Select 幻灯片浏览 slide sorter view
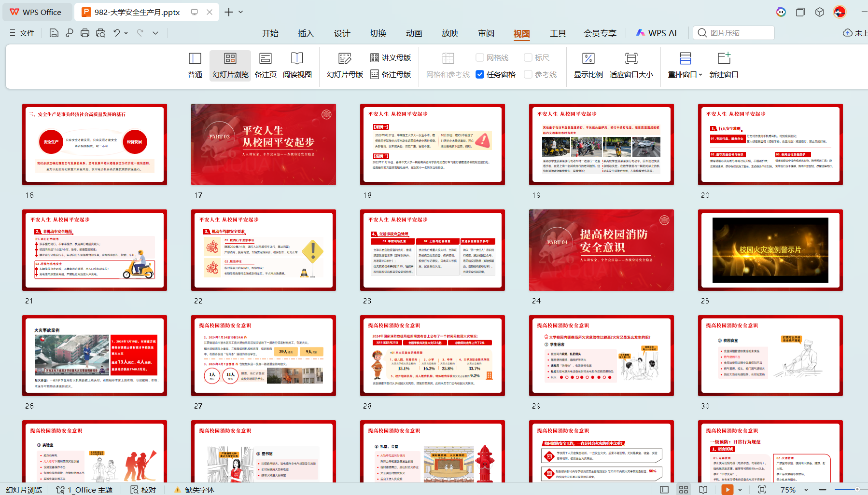868x495 pixels. 230,65
